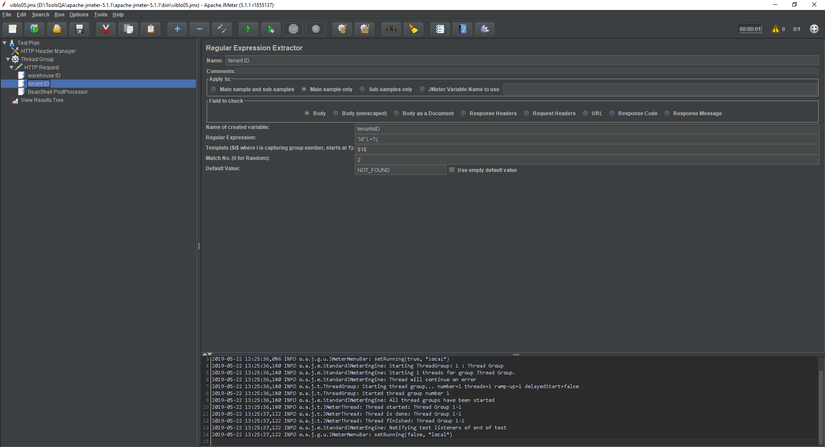
Task: Click the Search binoculars icon
Action: point(391,29)
